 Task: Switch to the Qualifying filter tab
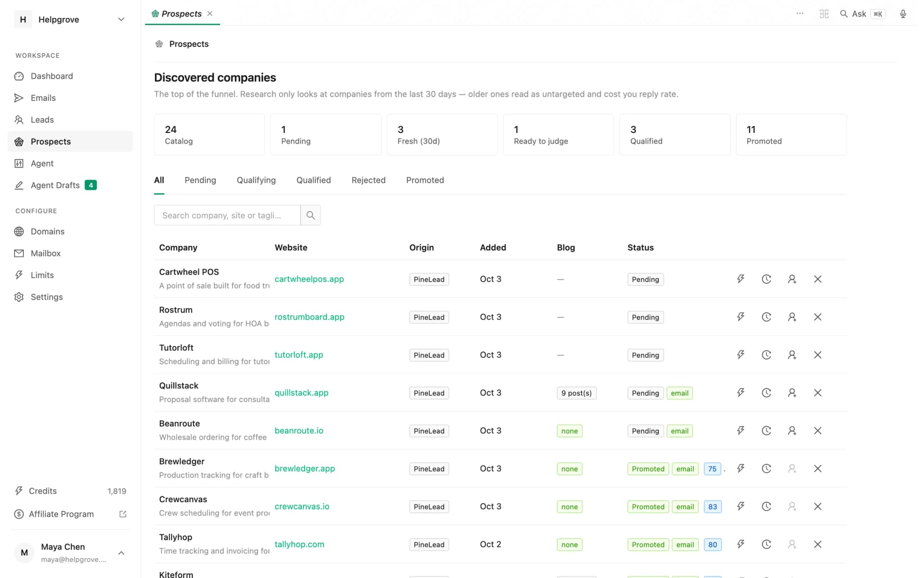click(256, 180)
